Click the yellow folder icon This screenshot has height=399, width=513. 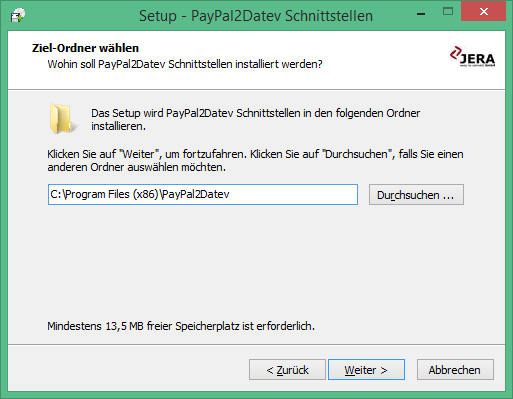62,119
